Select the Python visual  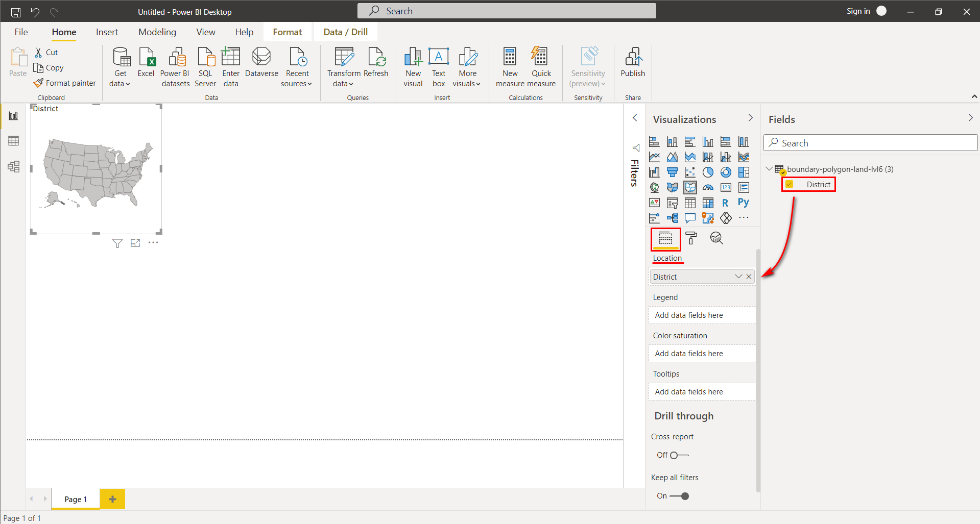[744, 203]
